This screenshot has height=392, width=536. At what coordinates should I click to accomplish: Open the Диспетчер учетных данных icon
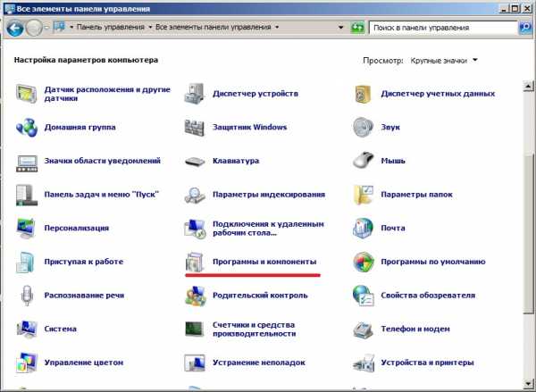click(x=363, y=93)
